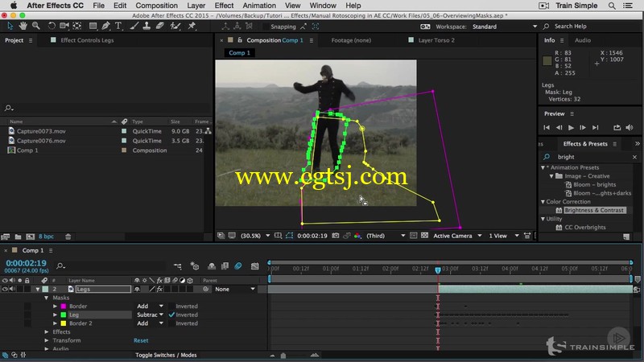Click Toggle Switches / Modes
The width and height of the screenshot is (644, 362).
pos(166,355)
